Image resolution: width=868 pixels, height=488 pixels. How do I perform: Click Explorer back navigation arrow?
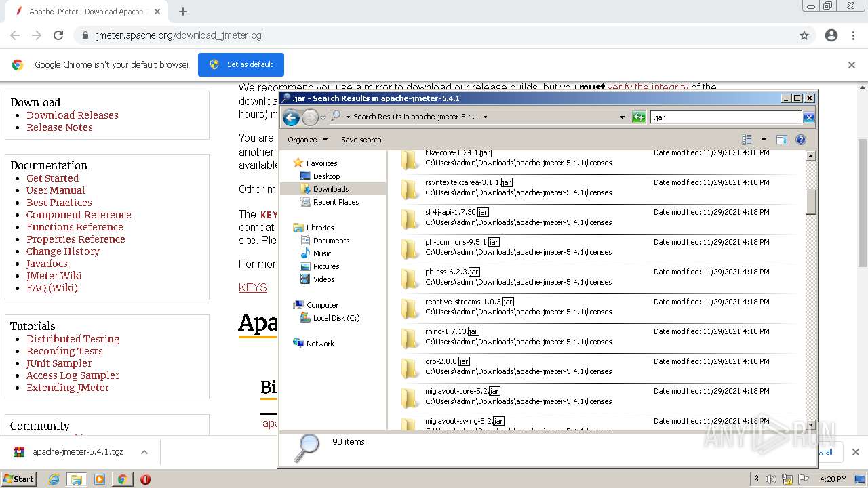291,117
